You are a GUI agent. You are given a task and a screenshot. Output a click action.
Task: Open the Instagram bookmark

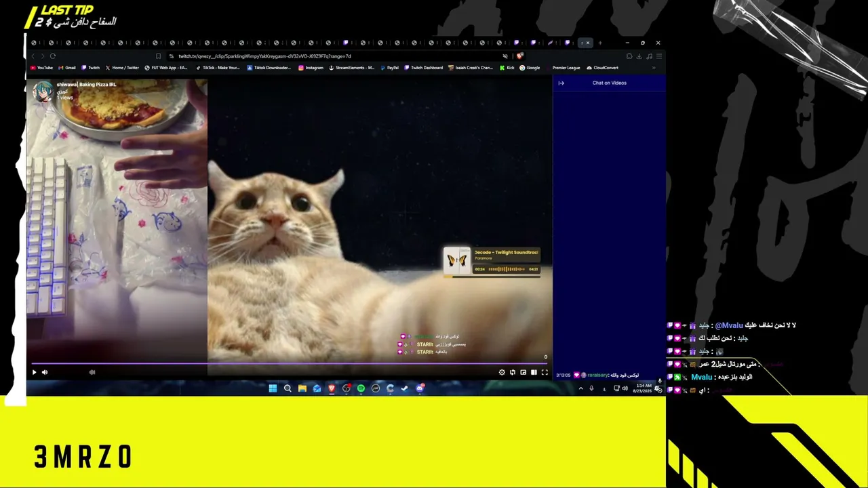[x=311, y=68]
